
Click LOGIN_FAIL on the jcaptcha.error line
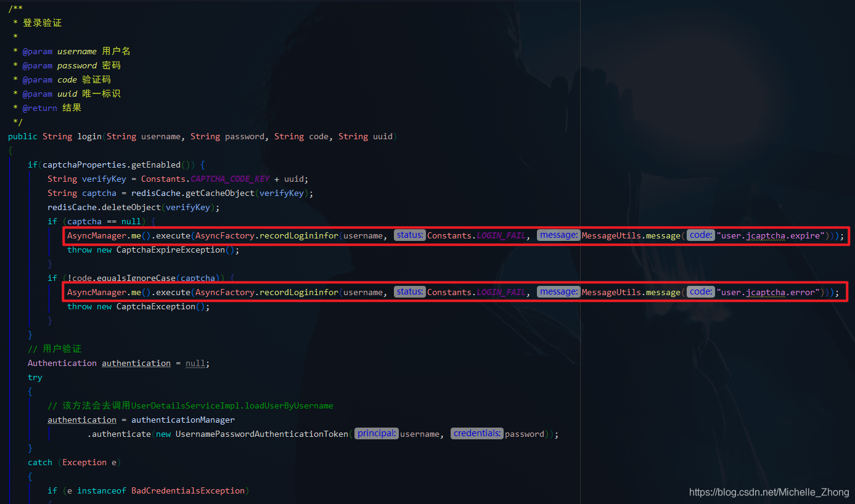point(501,292)
